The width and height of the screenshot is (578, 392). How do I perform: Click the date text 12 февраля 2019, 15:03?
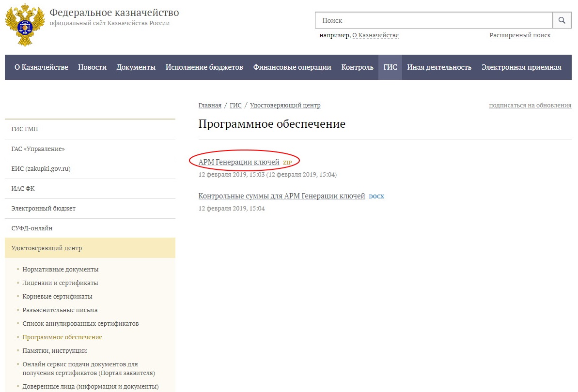click(232, 175)
